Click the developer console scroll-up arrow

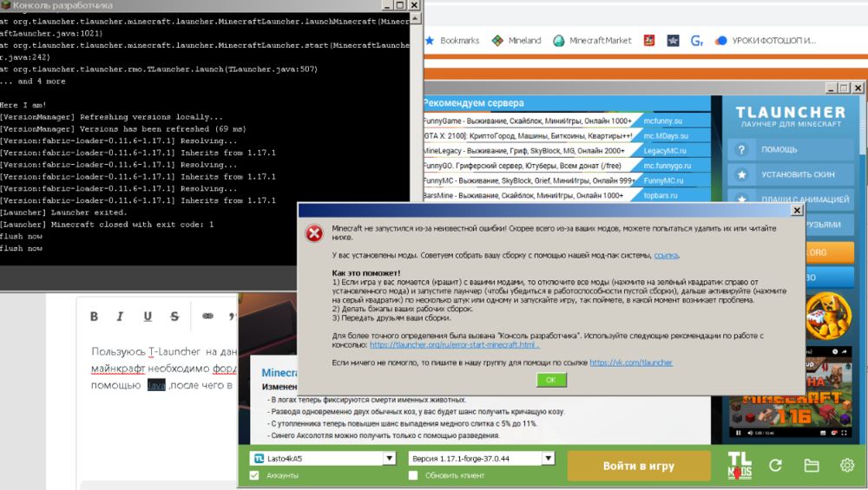[415, 18]
